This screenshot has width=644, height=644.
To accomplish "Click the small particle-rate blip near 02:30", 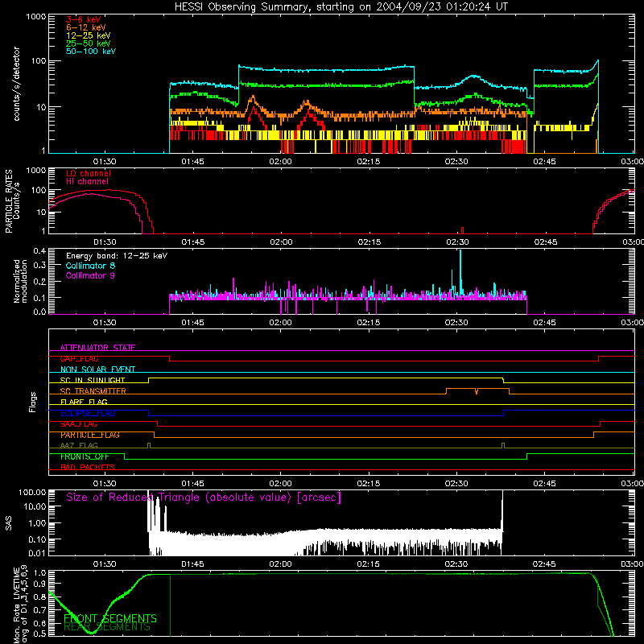I will click(462, 230).
